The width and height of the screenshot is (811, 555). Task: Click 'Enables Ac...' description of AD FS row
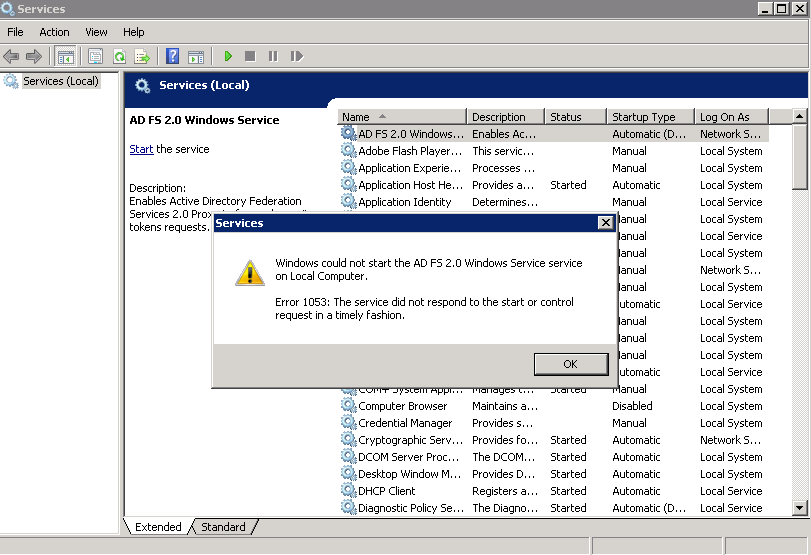[x=504, y=134]
